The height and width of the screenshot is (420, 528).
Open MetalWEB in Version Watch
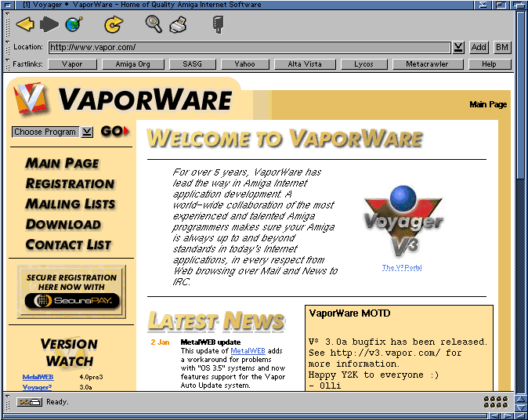click(x=38, y=377)
